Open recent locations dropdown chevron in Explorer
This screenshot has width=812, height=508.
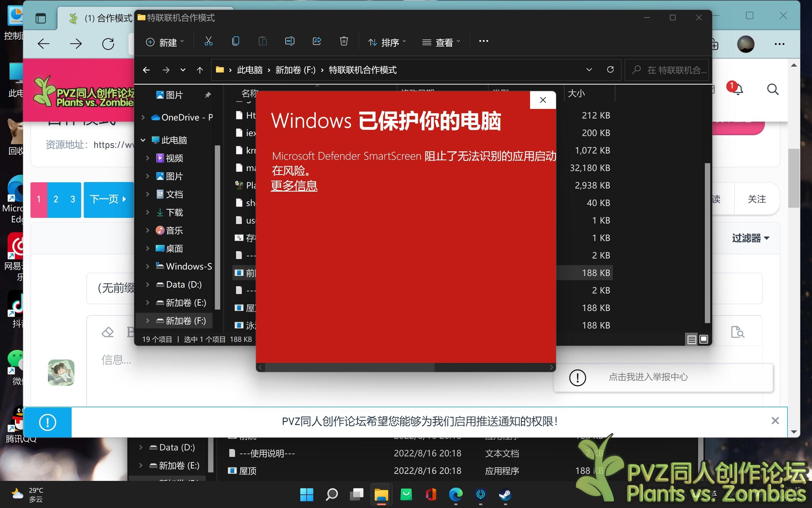click(x=183, y=70)
